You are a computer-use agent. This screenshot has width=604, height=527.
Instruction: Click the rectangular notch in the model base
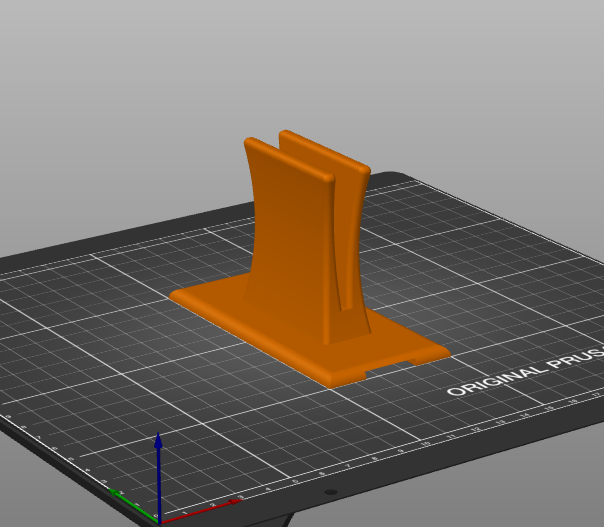click(x=392, y=369)
